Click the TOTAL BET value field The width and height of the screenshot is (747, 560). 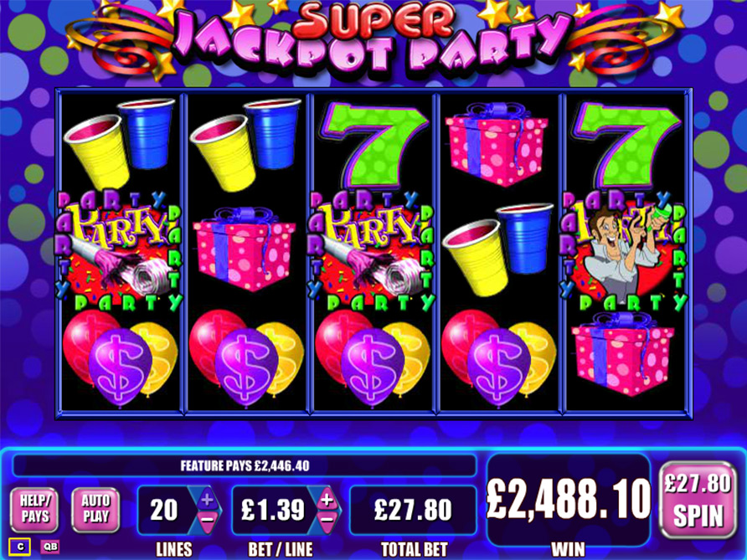click(x=413, y=510)
